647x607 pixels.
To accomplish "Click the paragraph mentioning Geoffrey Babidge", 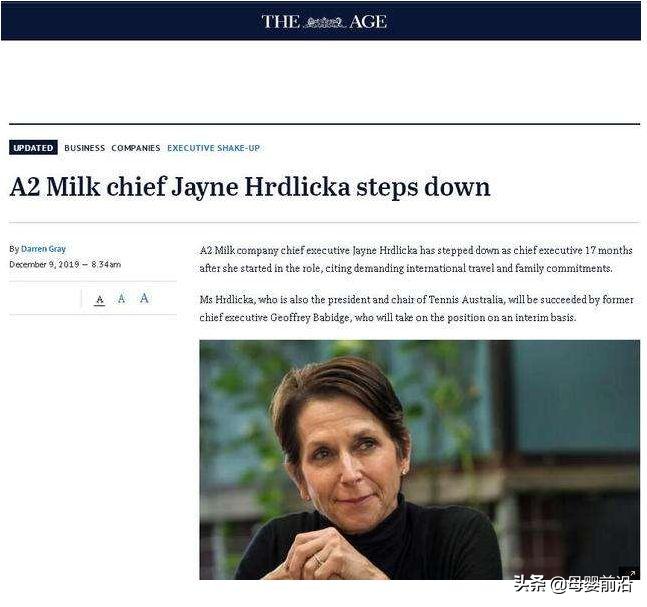I will (x=416, y=309).
